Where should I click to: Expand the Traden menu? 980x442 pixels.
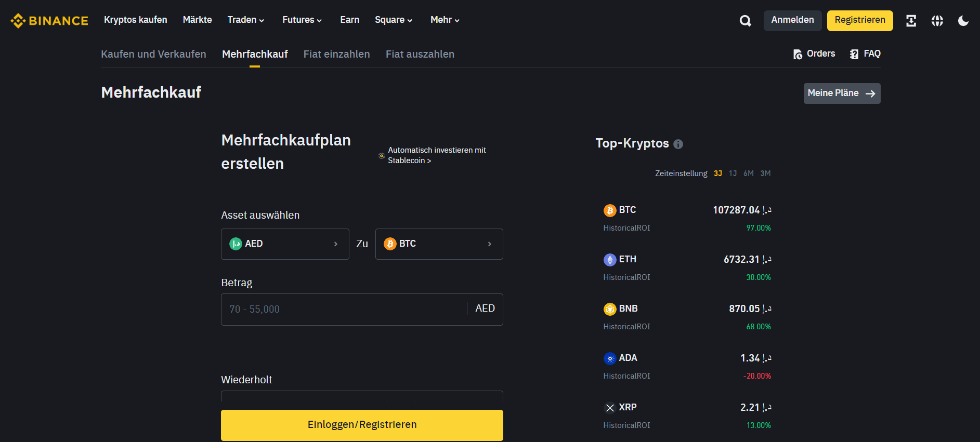(x=246, y=20)
